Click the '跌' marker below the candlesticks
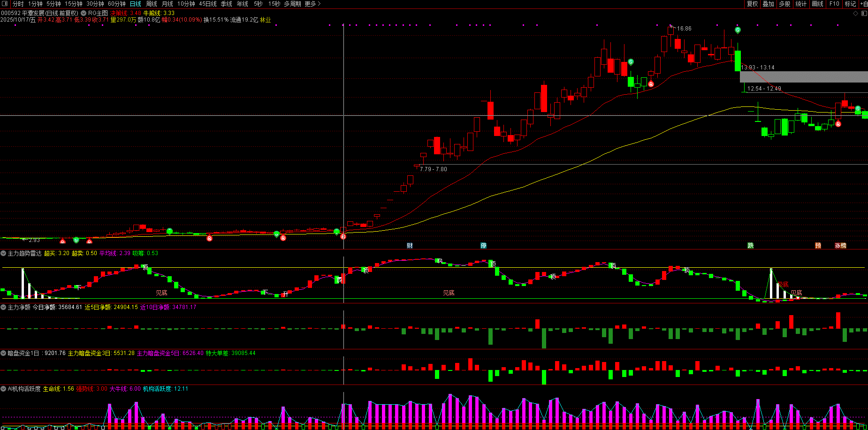Image resolution: width=868 pixels, height=430 pixels. [x=750, y=246]
